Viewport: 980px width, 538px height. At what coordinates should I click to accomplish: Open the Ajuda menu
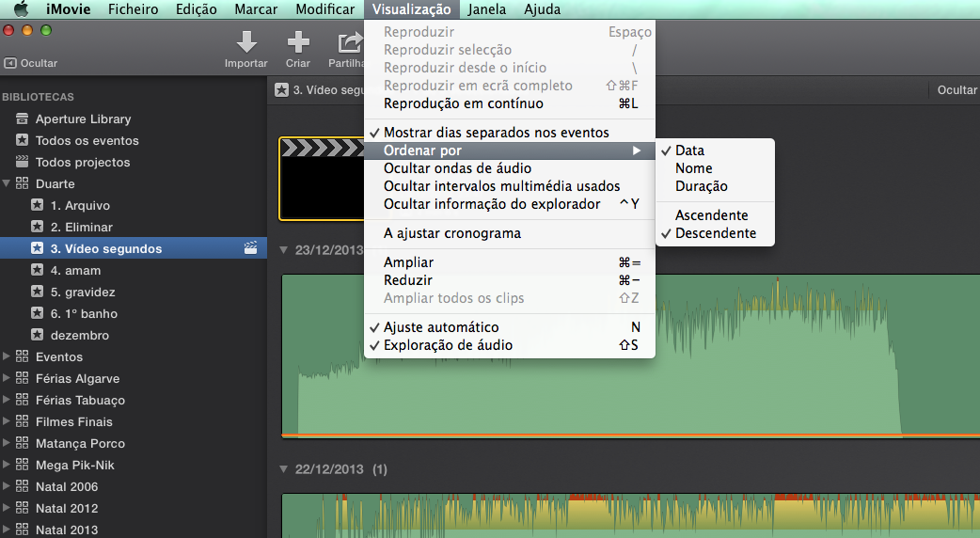click(x=543, y=9)
